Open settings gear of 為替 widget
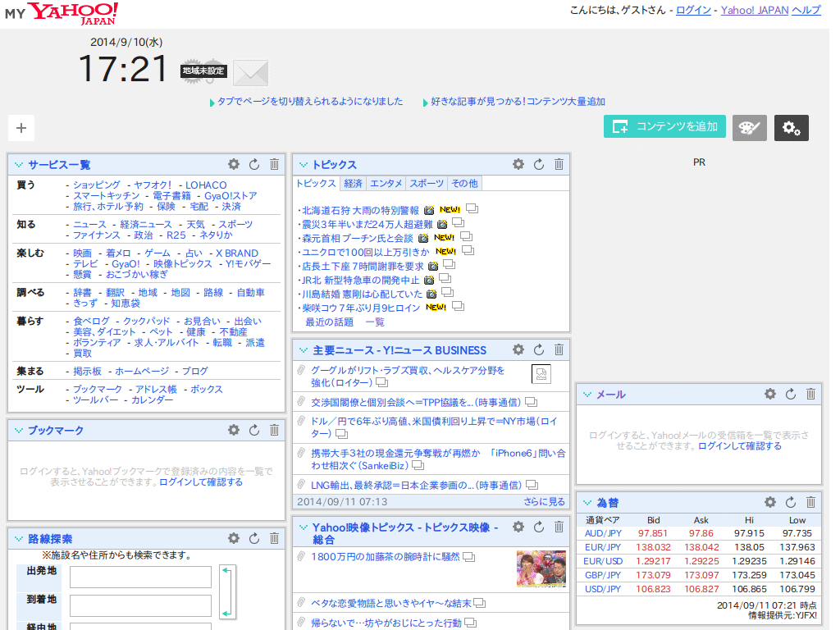This screenshot has width=840, height=630. [769, 503]
